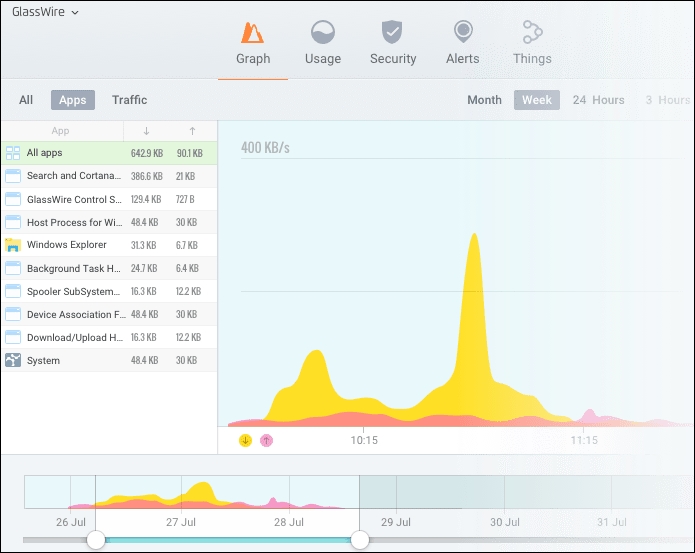The width and height of the screenshot is (695, 553).
Task: Click Device Association Framework icon
Action: 13,314
